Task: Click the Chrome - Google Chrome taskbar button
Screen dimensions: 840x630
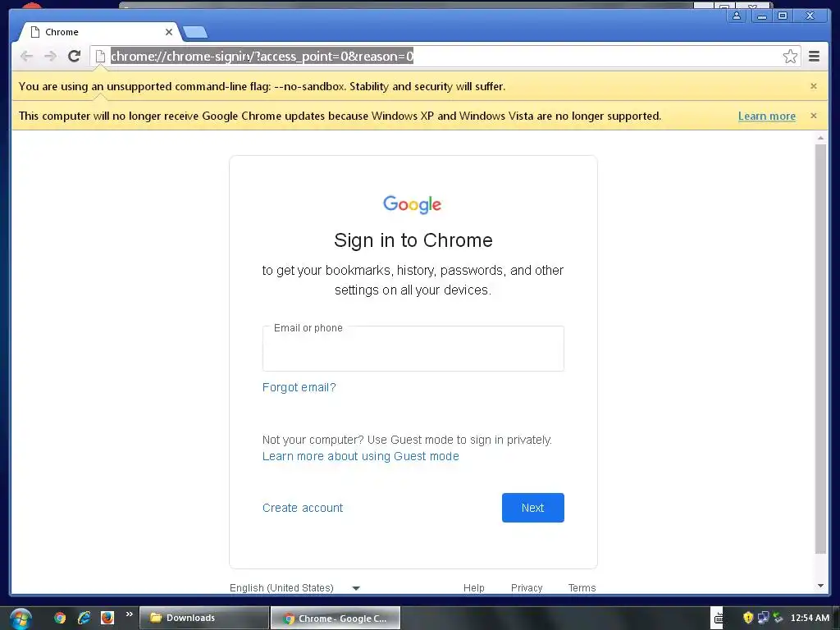Action: pos(336,619)
